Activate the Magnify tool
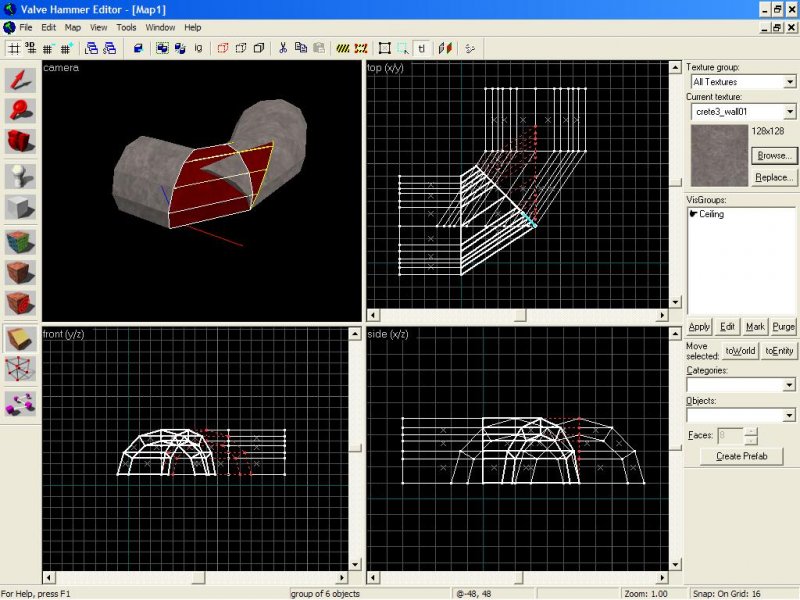The image size is (800, 600). click(x=21, y=111)
